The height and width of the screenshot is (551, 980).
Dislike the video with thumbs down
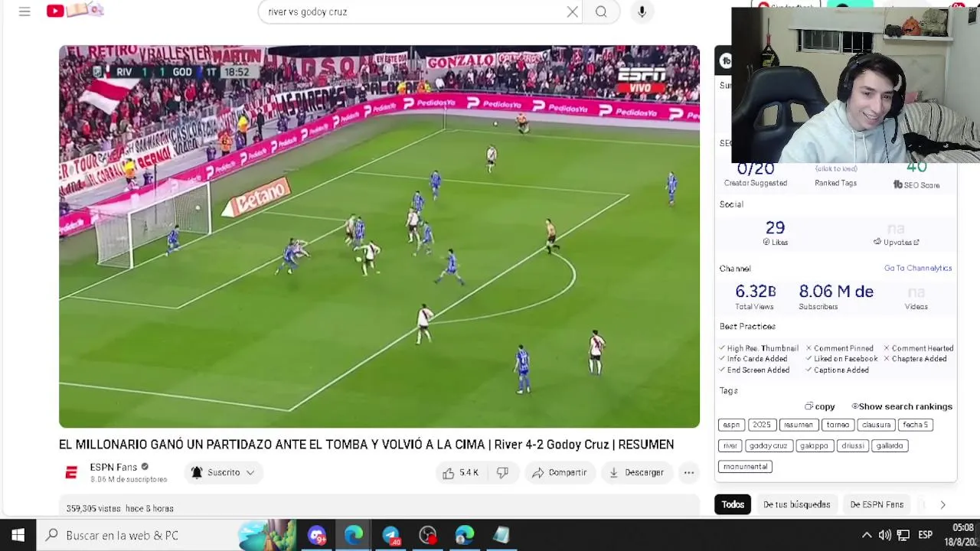(502, 473)
